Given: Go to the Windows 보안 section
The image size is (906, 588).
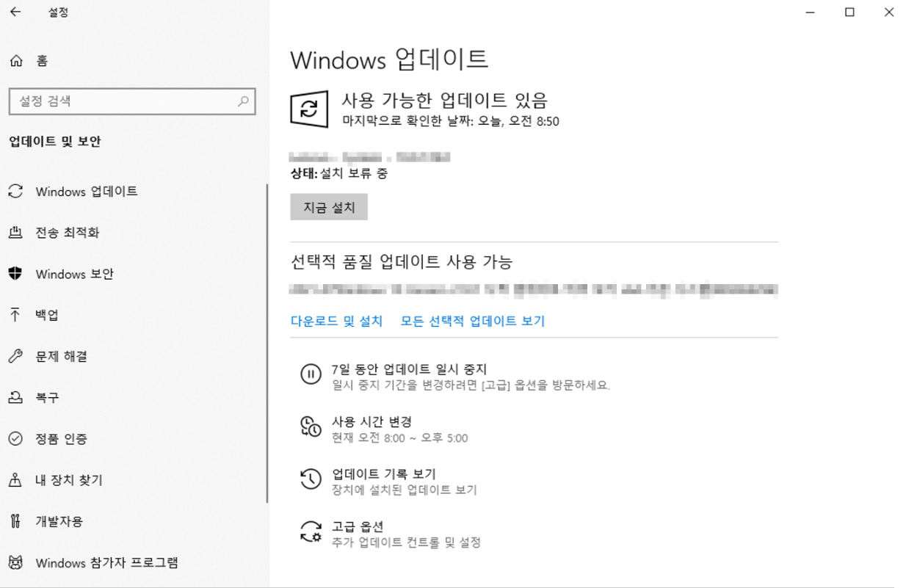Looking at the screenshot, I should (x=75, y=274).
